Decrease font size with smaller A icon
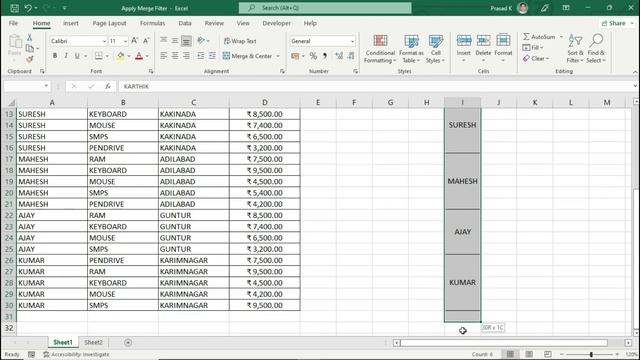The image size is (640, 360). pyautogui.click(x=146, y=41)
